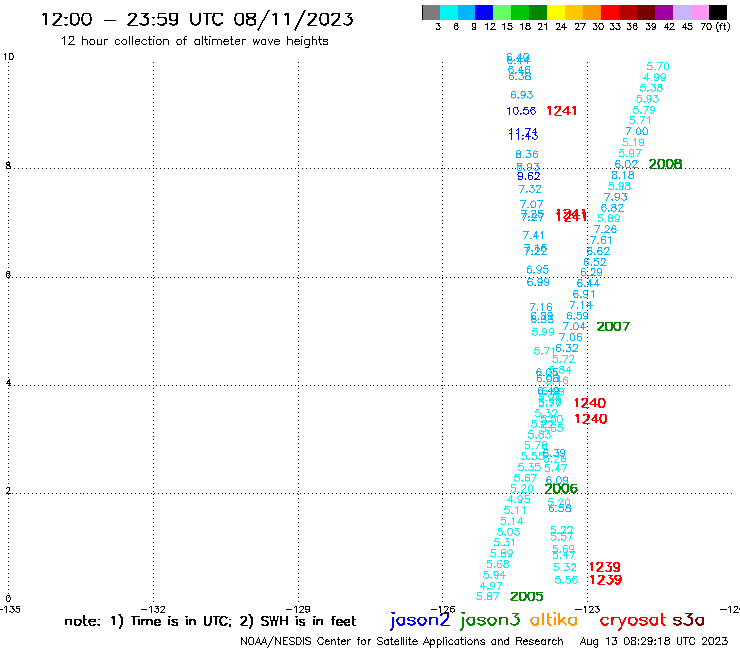The height and width of the screenshot is (650, 740).
Task: Click the purple swatch in the color scale
Action: coord(664,12)
